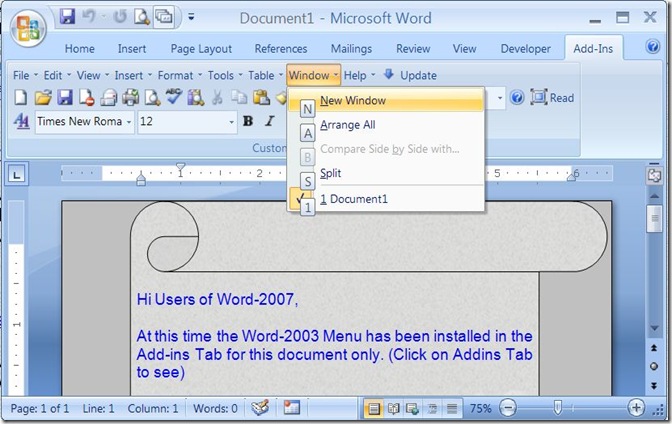Switch to Full Screen Reading view
The image size is (672, 424).
click(x=393, y=408)
